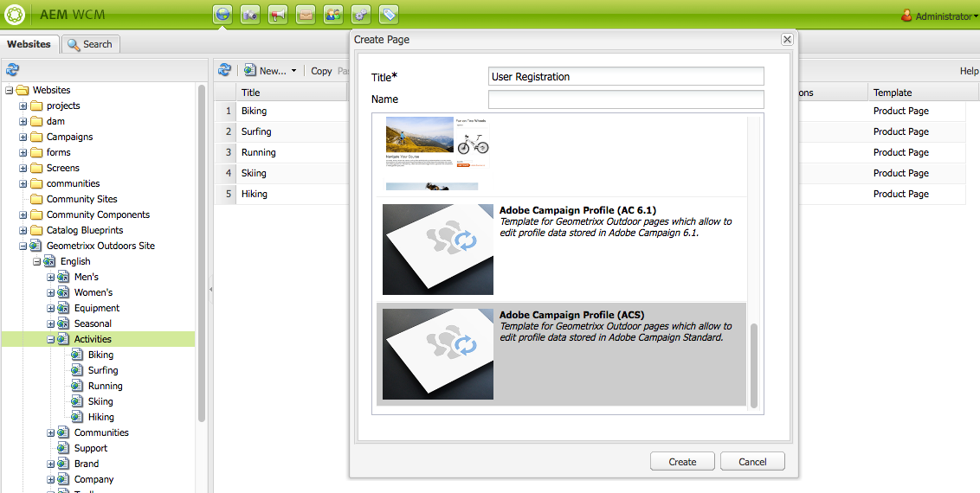The width and height of the screenshot is (980, 493).
Task: Collapse the Activities tree node
Action: [x=50, y=340]
